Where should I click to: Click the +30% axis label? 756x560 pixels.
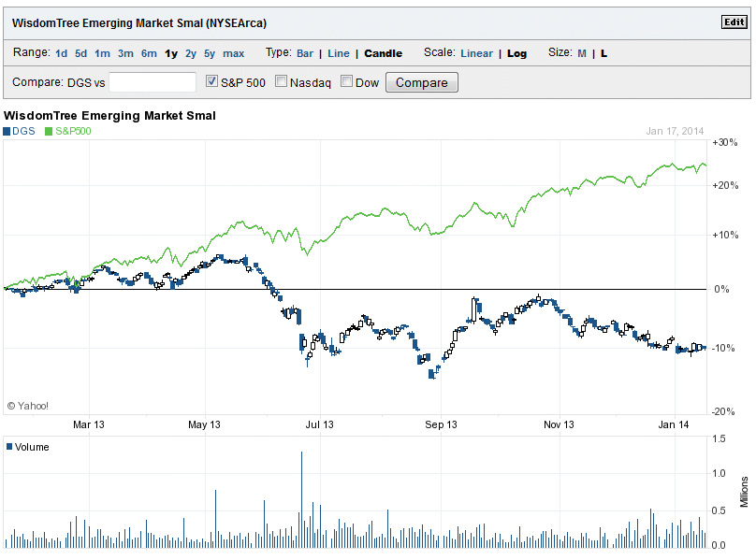pos(725,142)
